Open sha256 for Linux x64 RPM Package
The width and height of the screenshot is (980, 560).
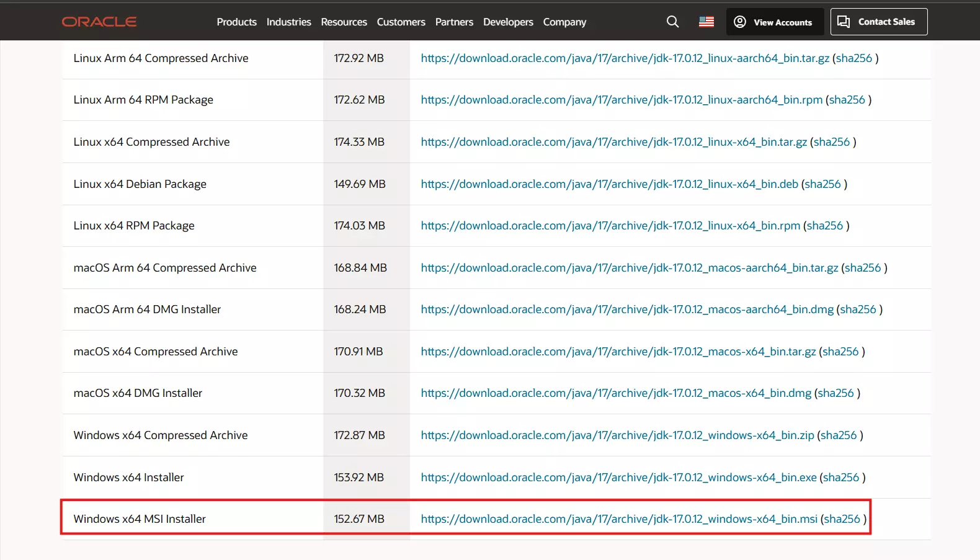coord(825,226)
